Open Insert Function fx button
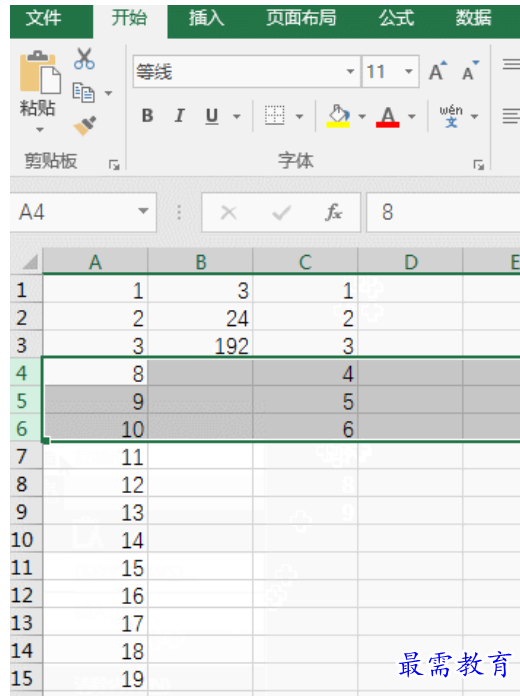The image size is (520, 696). [333, 212]
